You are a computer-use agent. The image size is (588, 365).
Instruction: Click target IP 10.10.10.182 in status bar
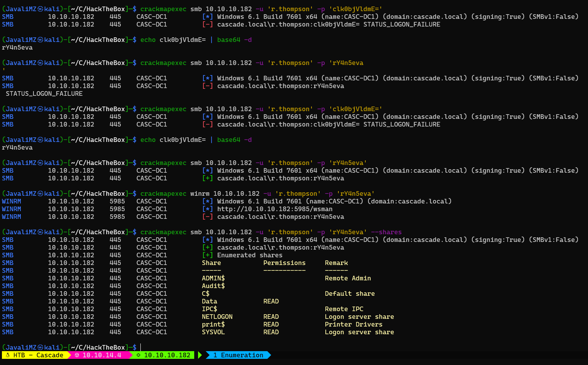click(x=167, y=355)
